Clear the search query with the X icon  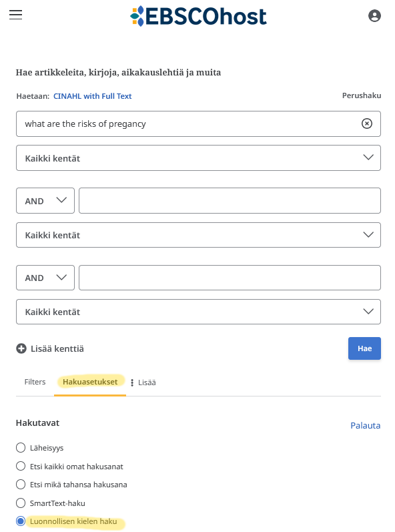366,123
